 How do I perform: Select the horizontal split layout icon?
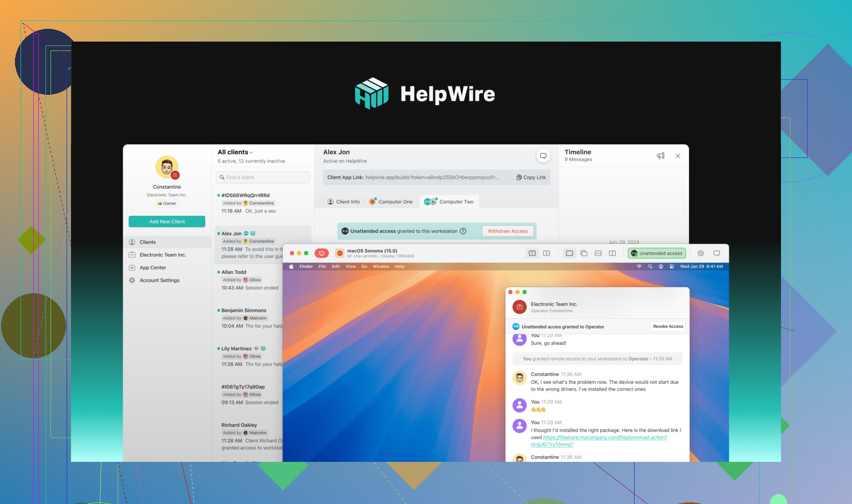598,253
